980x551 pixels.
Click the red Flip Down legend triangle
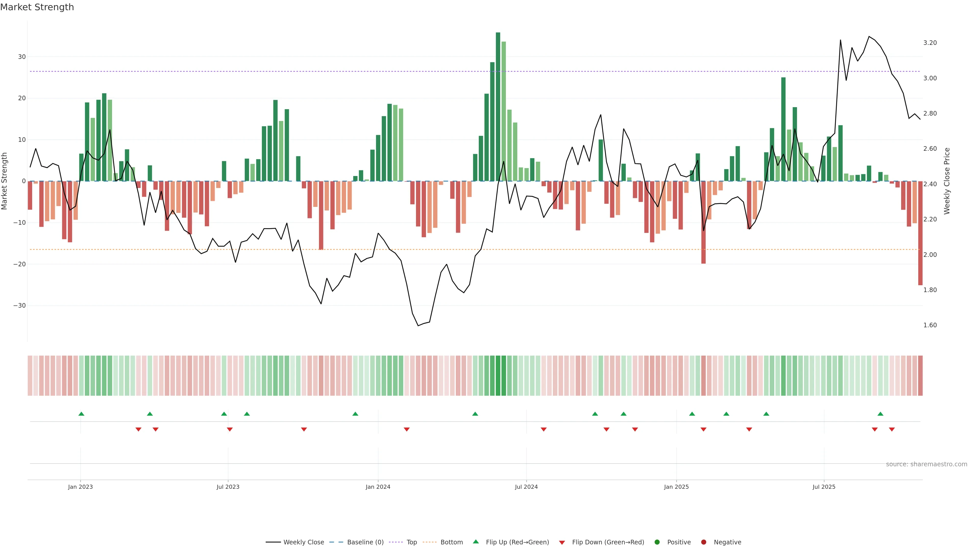click(x=562, y=542)
